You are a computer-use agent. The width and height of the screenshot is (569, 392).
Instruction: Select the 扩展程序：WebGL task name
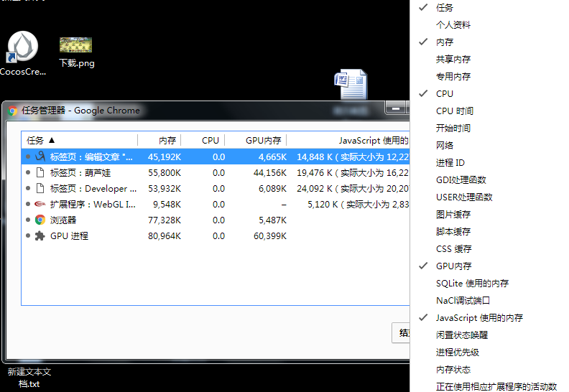(x=93, y=204)
